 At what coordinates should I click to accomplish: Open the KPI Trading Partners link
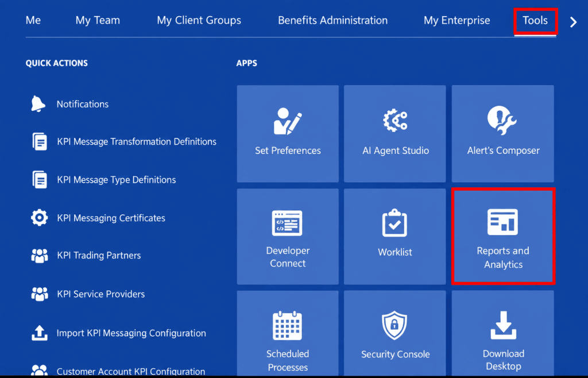pyautogui.click(x=99, y=256)
